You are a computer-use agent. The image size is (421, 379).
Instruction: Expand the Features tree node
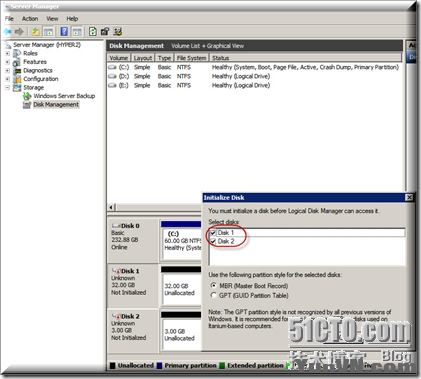click(x=7, y=62)
